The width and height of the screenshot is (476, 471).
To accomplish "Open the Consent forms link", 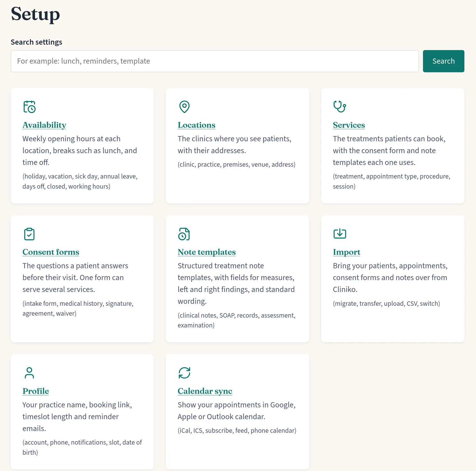I will pyautogui.click(x=51, y=252).
